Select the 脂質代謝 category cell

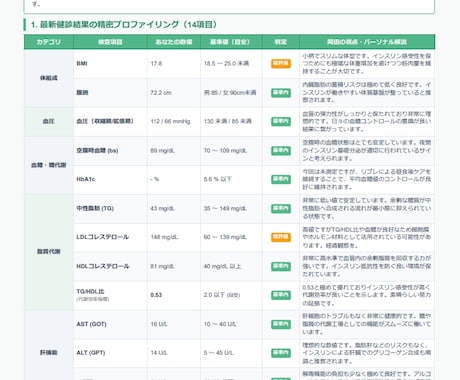pyautogui.click(x=49, y=252)
